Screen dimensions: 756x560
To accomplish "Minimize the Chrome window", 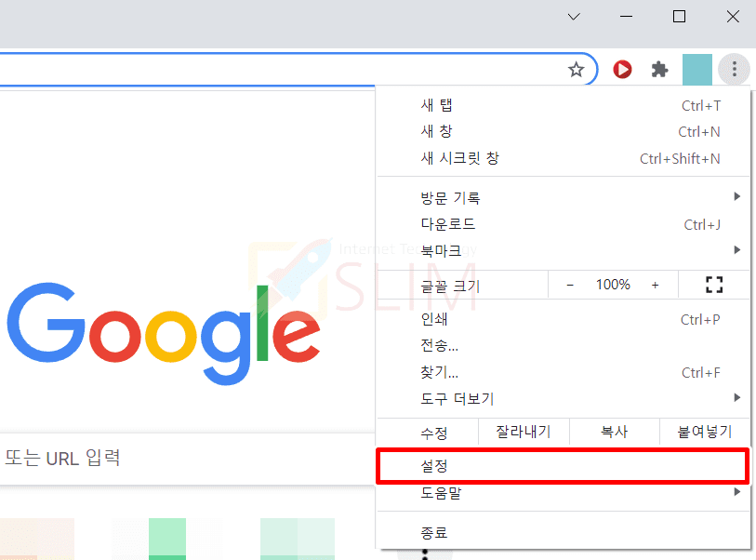I will pyautogui.click(x=626, y=17).
